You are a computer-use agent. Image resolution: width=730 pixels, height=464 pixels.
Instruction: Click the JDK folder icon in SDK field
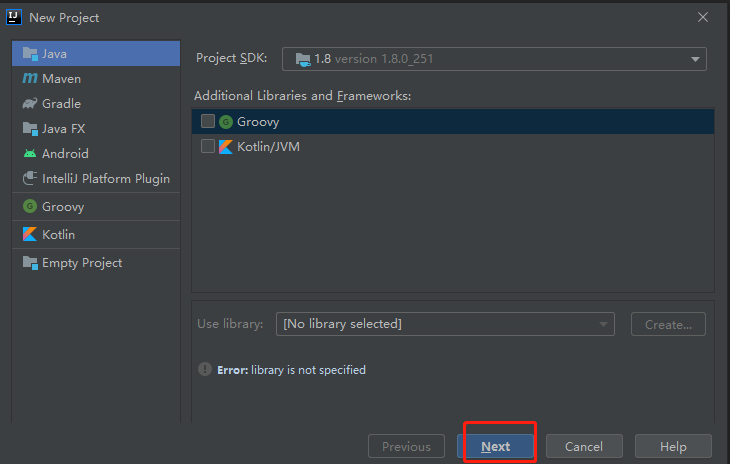tap(303, 59)
